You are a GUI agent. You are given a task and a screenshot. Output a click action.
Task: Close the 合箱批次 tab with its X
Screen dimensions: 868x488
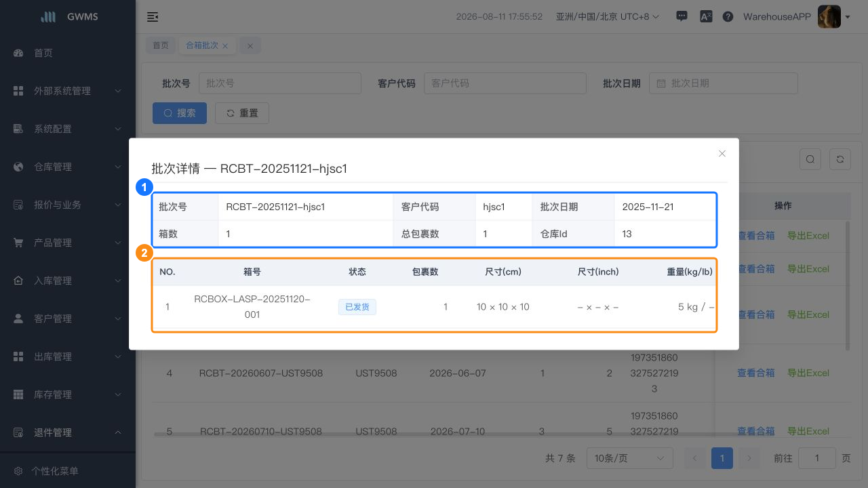[x=226, y=45]
